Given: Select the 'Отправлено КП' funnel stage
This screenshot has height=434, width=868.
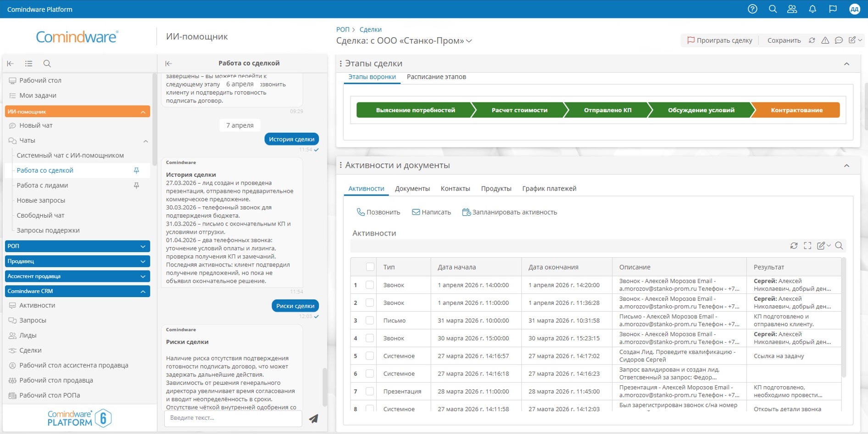Looking at the screenshot, I should tap(607, 110).
